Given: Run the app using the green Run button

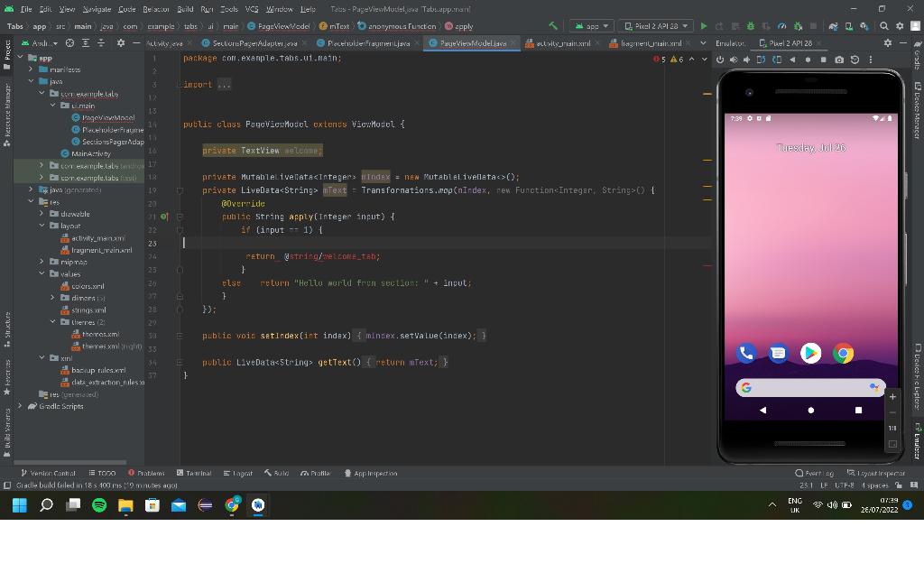Looking at the screenshot, I should [704, 25].
